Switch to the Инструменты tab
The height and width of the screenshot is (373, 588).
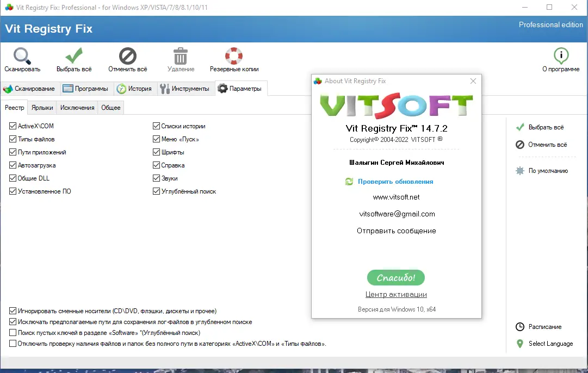point(185,89)
